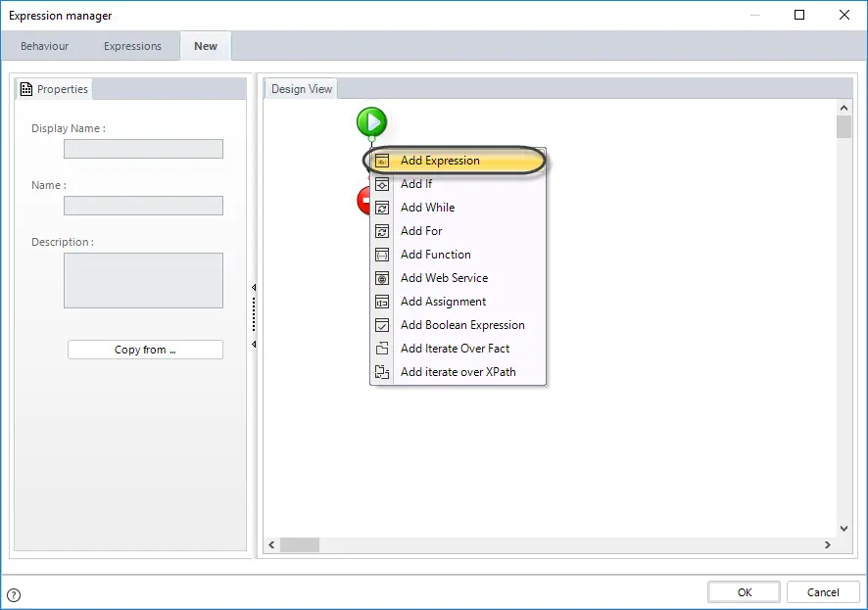Screen dimensions: 868x610
Task: Select the New tab
Action: pos(206,46)
